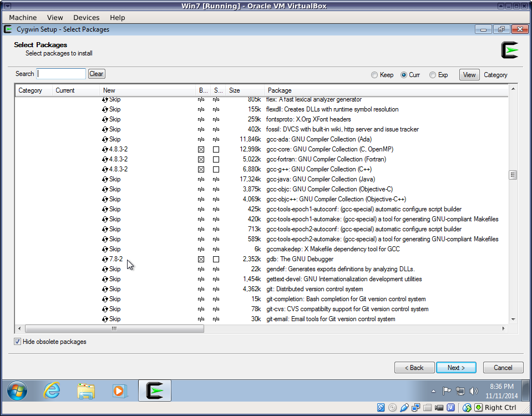The image size is (532, 416).
Task: Click the list scroll down arrow
Action: [513, 319]
